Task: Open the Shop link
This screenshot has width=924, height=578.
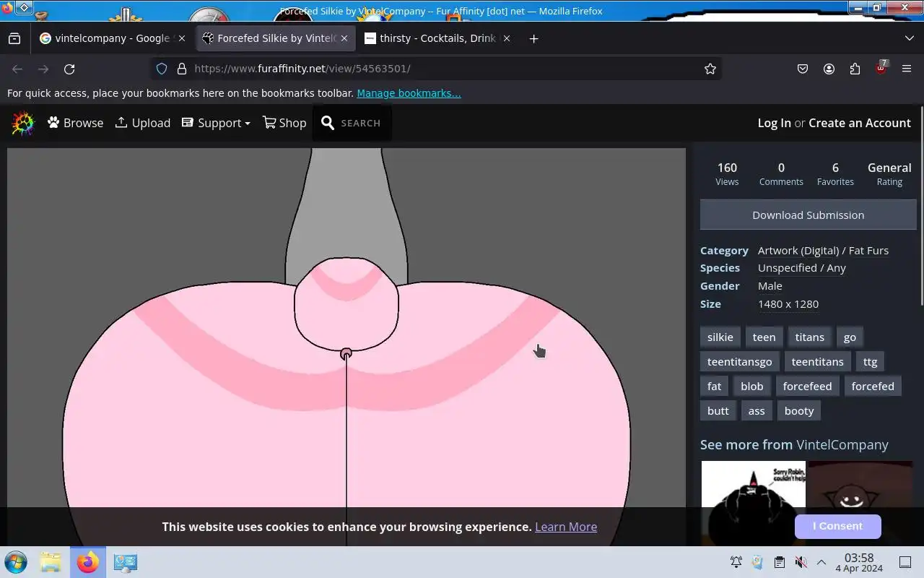Action: click(284, 123)
